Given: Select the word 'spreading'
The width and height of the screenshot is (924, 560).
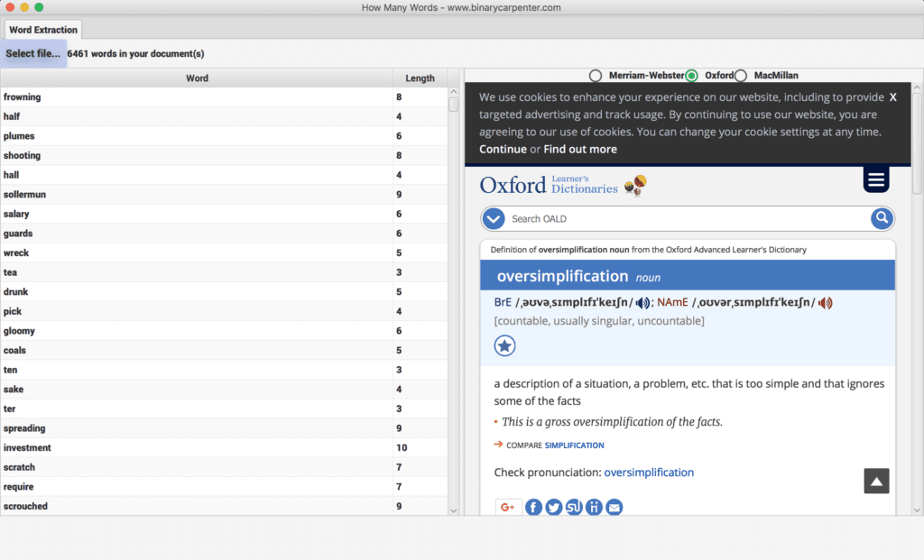Looking at the screenshot, I should point(24,428).
